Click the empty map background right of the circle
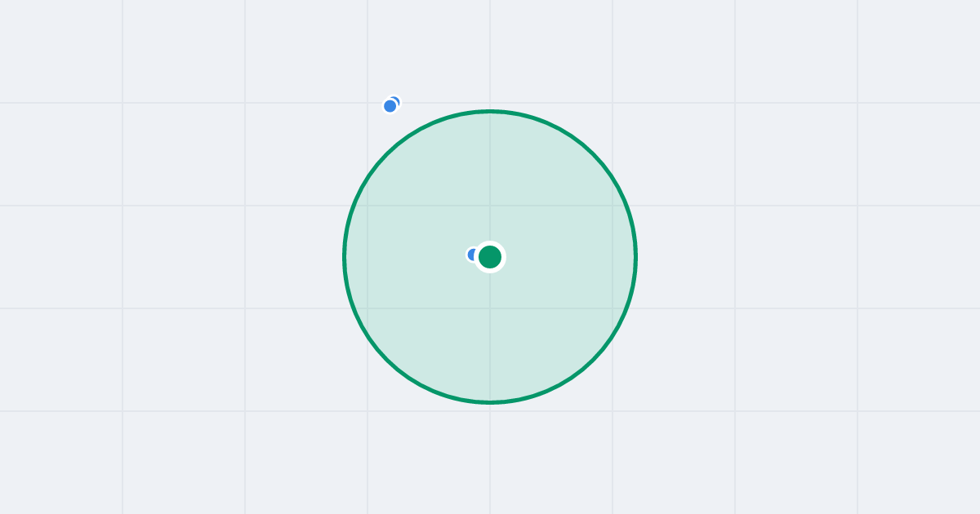 [796, 257]
